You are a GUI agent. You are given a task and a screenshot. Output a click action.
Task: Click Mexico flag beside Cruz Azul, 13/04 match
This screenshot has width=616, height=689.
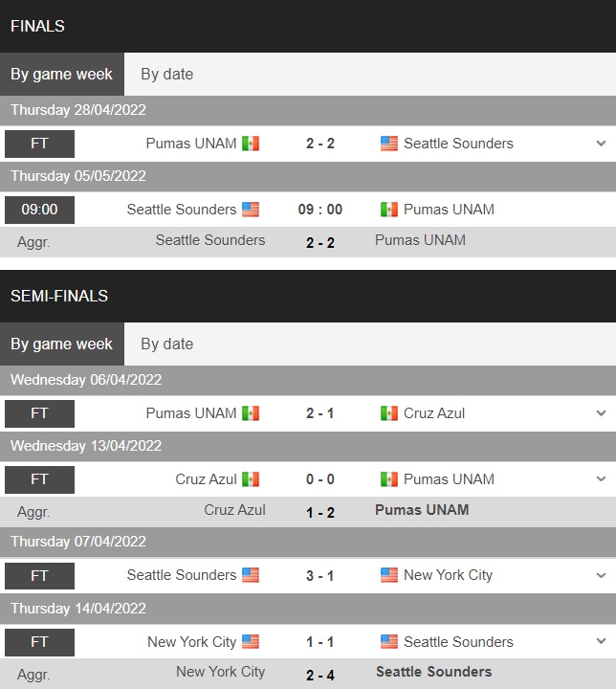coord(251,479)
